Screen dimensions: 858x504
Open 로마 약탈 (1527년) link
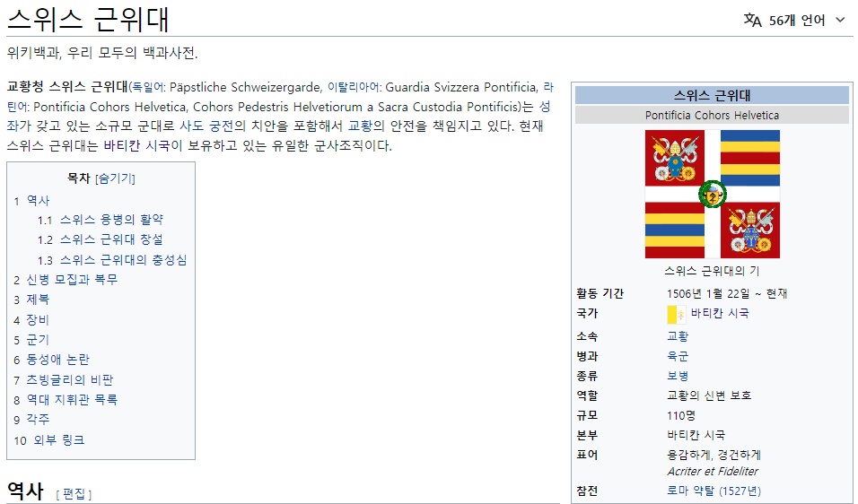coord(714,491)
